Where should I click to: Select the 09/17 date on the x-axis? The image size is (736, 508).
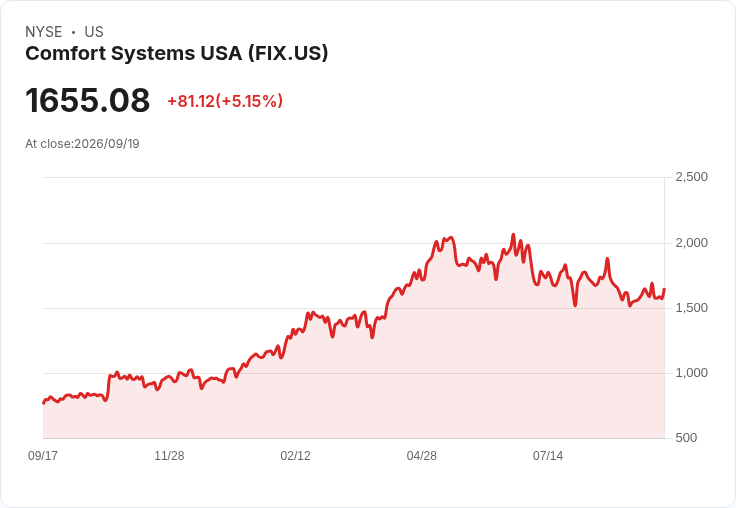[x=43, y=456]
